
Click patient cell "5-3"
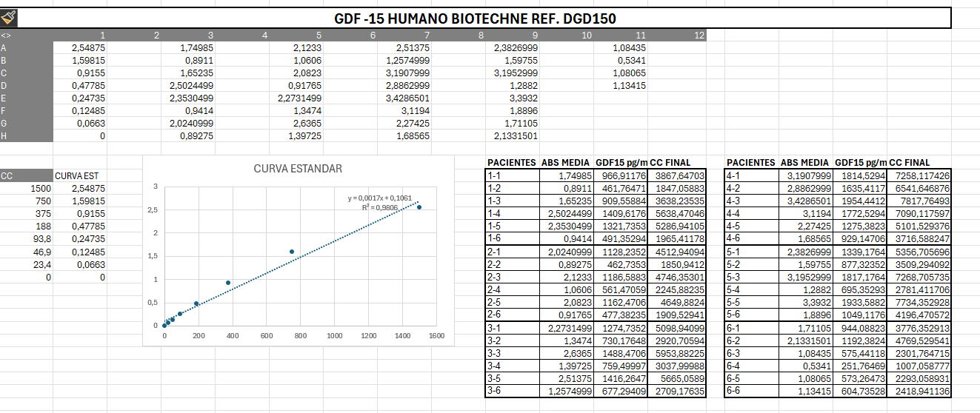pyautogui.click(x=752, y=277)
